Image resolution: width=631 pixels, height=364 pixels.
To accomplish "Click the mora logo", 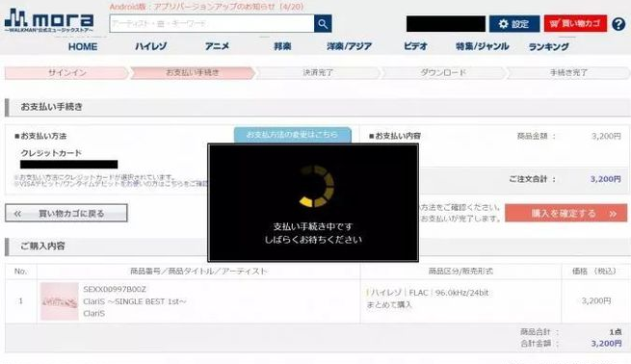I will (49, 21).
